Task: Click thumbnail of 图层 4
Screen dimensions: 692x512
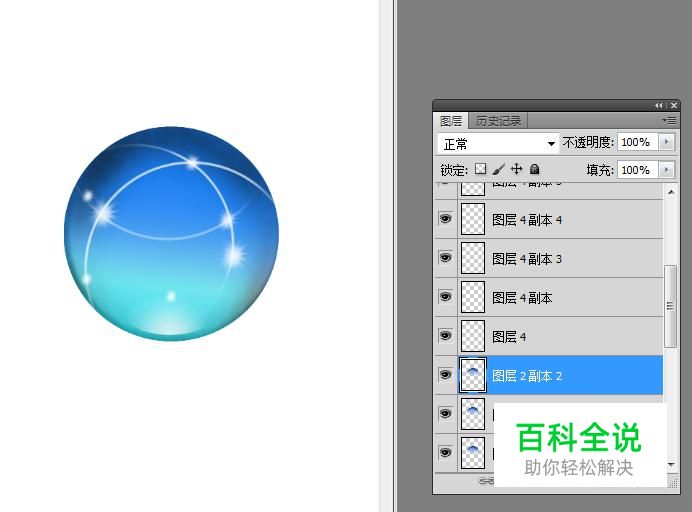Action: (x=473, y=336)
